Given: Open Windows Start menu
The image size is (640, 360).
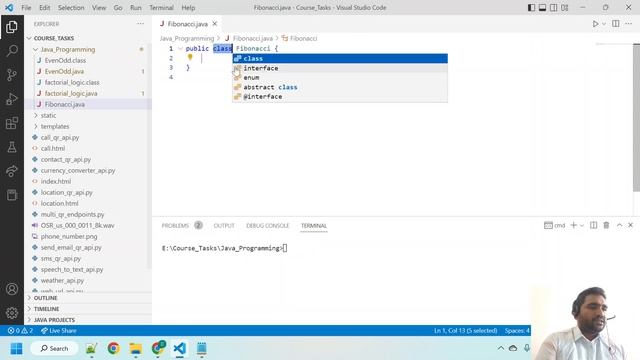Looking at the screenshot, I should tap(16, 349).
